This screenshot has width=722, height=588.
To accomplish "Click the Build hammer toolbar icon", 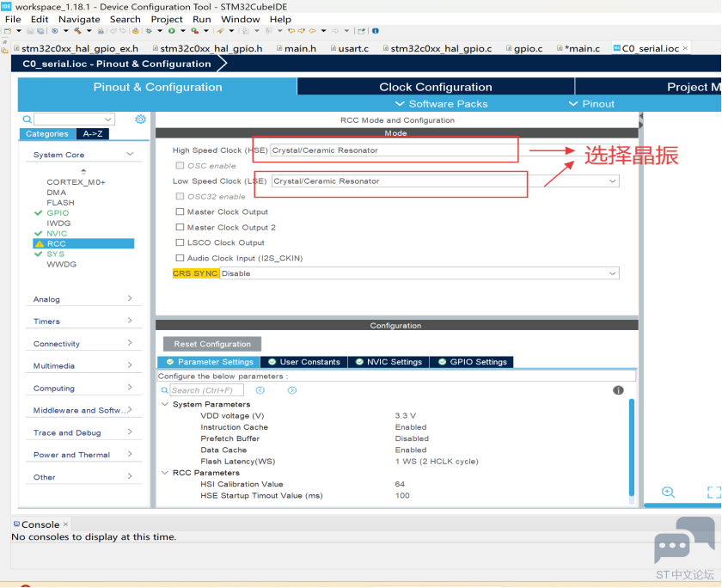I will [78, 31].
